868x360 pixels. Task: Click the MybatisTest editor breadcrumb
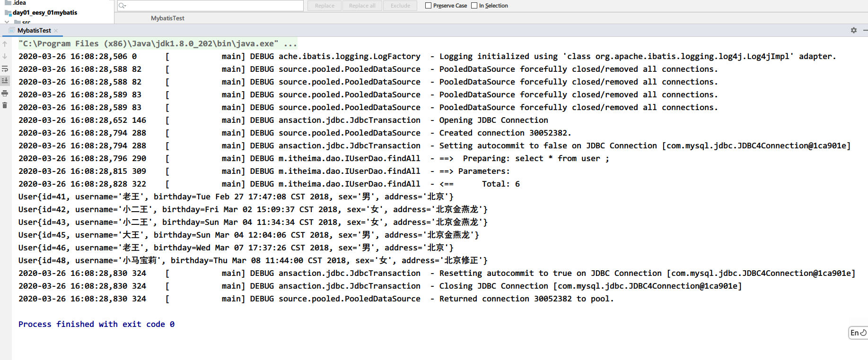coord(167,18)
